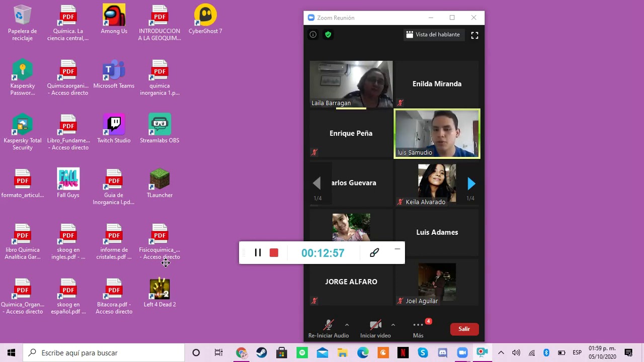Open the notification center icon
Viewport: 644px width, 362px height.
pos(628,352)
